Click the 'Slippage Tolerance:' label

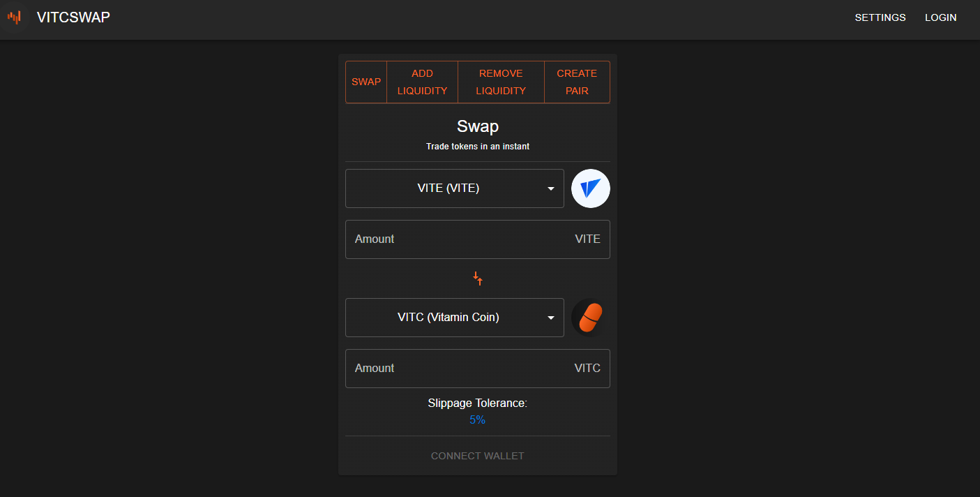478,403
